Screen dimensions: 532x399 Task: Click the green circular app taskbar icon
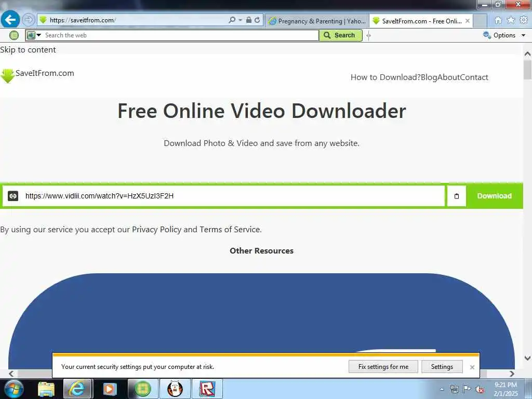[x=143, y=389]
